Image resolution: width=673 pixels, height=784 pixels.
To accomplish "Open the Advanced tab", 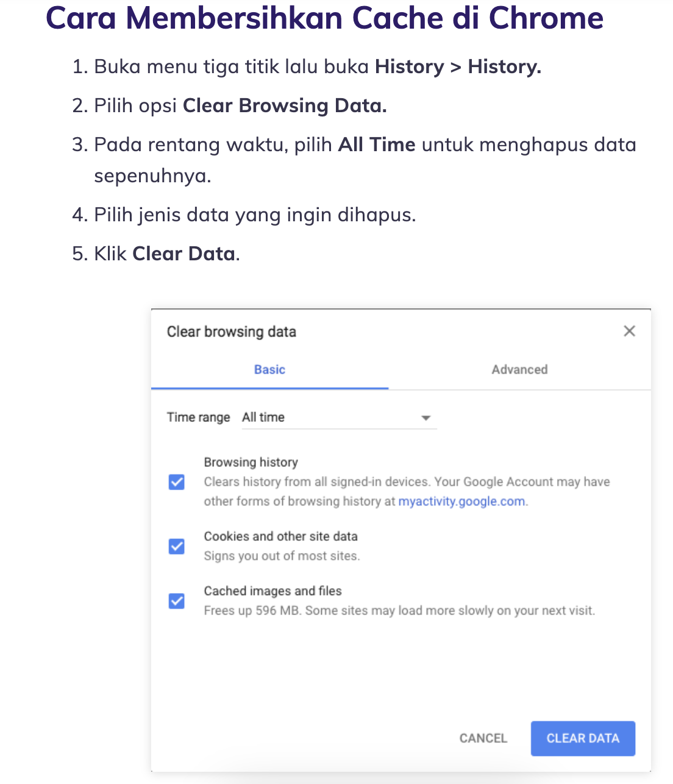I will [x=519, y=369].
